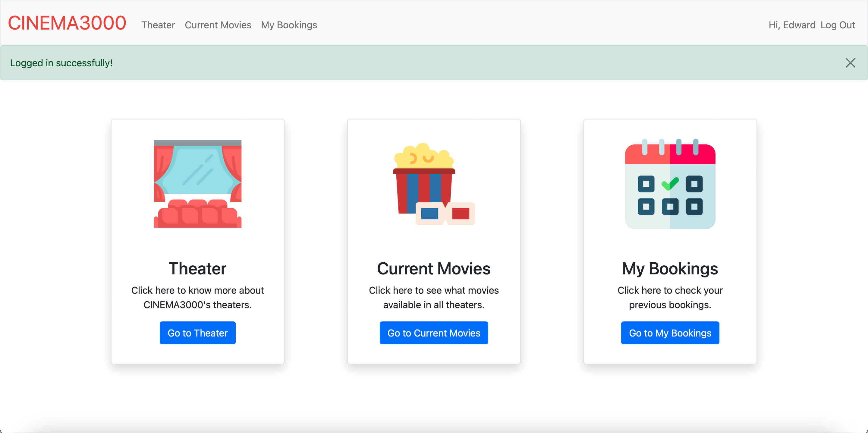Click the My Bookings card heading
Screen dimensions: 868x433
point(669,268)
